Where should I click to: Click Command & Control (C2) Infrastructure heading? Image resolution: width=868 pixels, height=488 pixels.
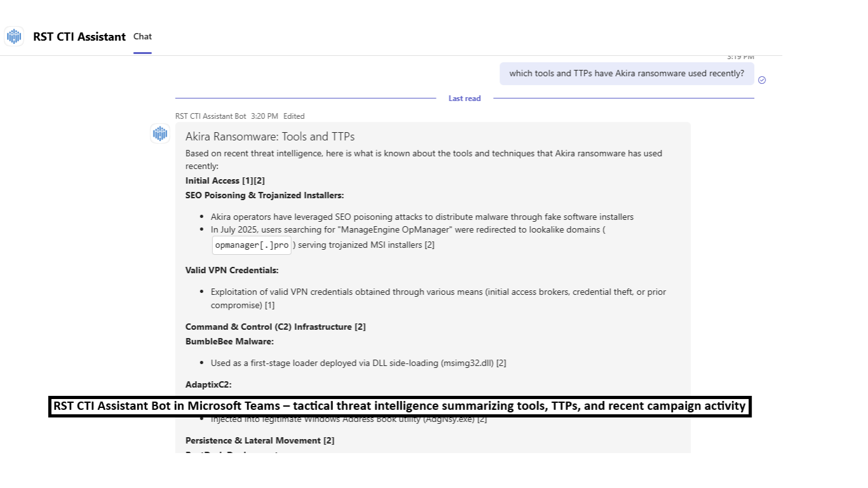276,327
